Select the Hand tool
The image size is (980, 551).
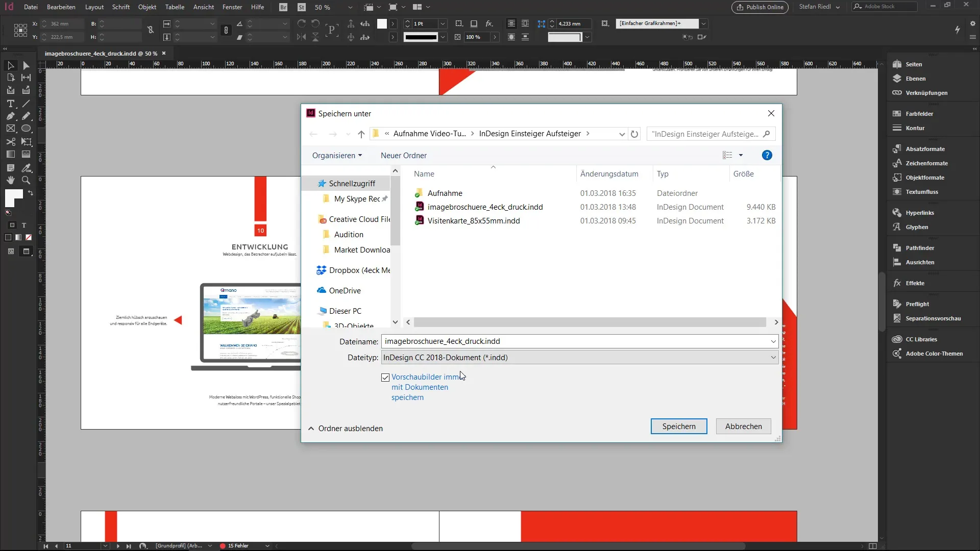coord(10,180)
